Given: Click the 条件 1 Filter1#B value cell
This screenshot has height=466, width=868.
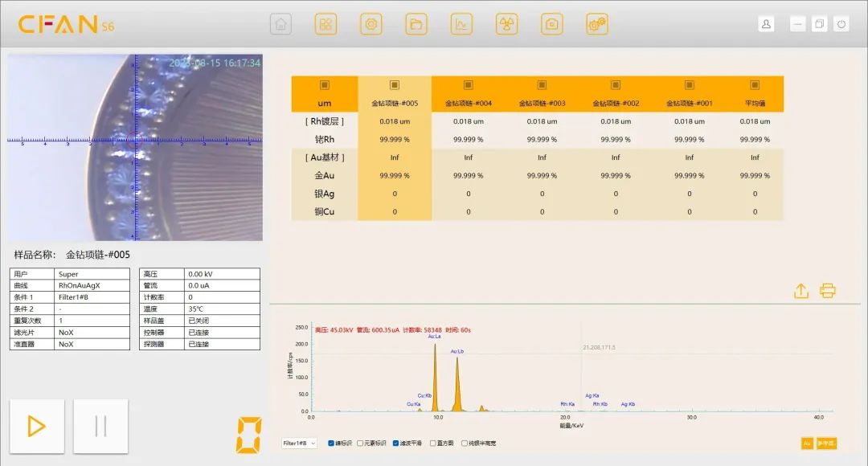Looking at the screenshot, I should 92,297.
